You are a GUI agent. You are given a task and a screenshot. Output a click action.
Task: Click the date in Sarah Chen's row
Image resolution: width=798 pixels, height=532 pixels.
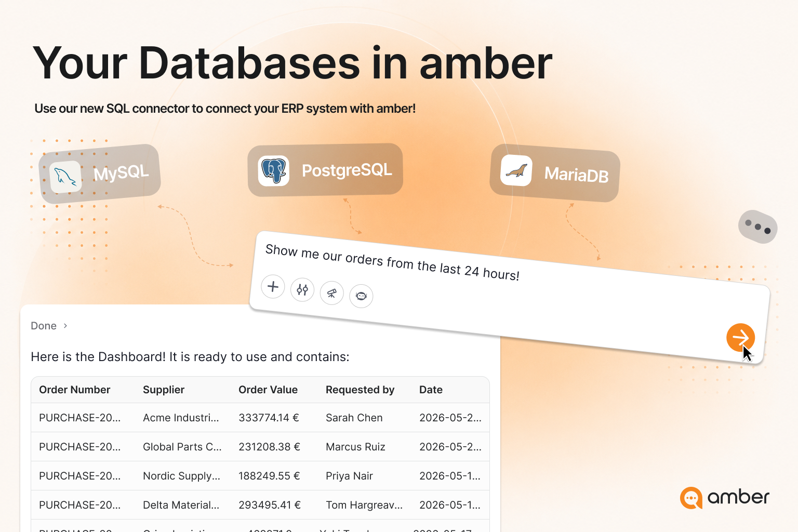[x=450, y=418]
